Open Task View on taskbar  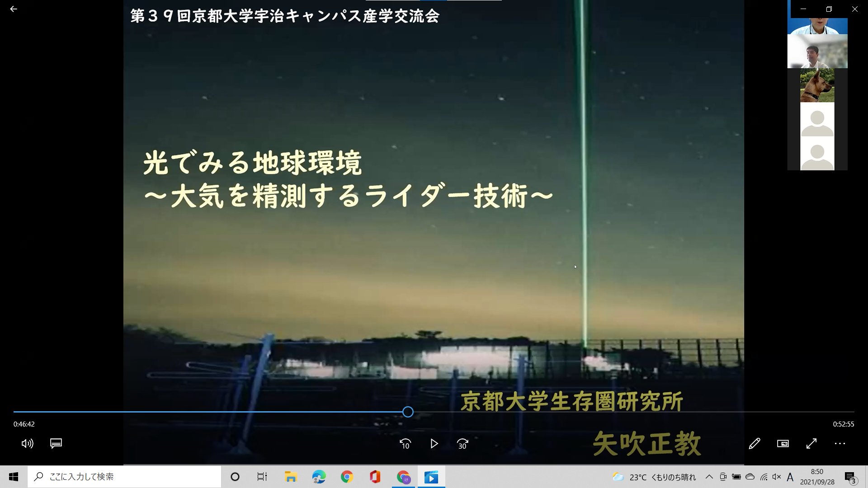coord(262,477)
